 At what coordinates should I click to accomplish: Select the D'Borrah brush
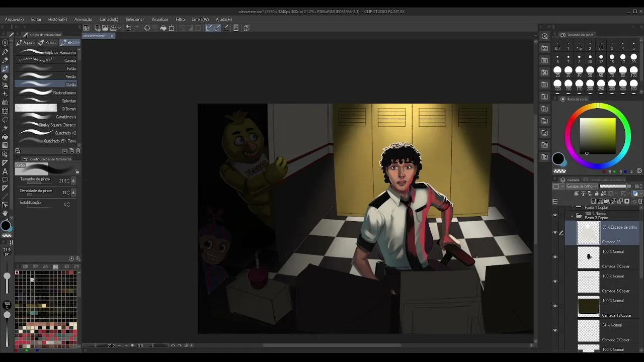click(x=46, y=109)
